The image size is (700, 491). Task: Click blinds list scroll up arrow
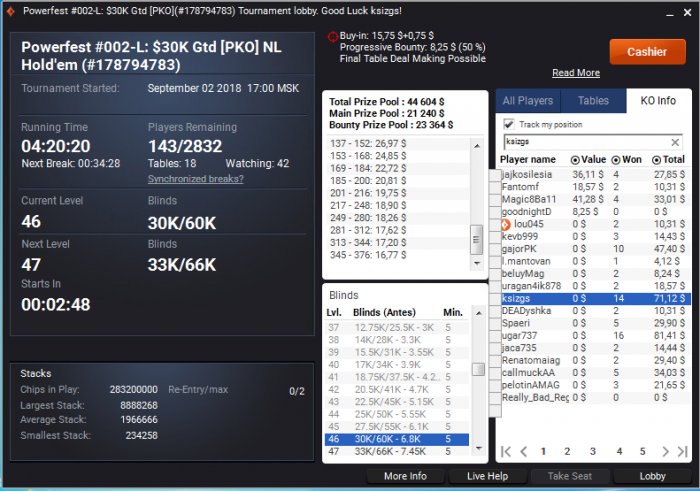click(x=478, y=313)
